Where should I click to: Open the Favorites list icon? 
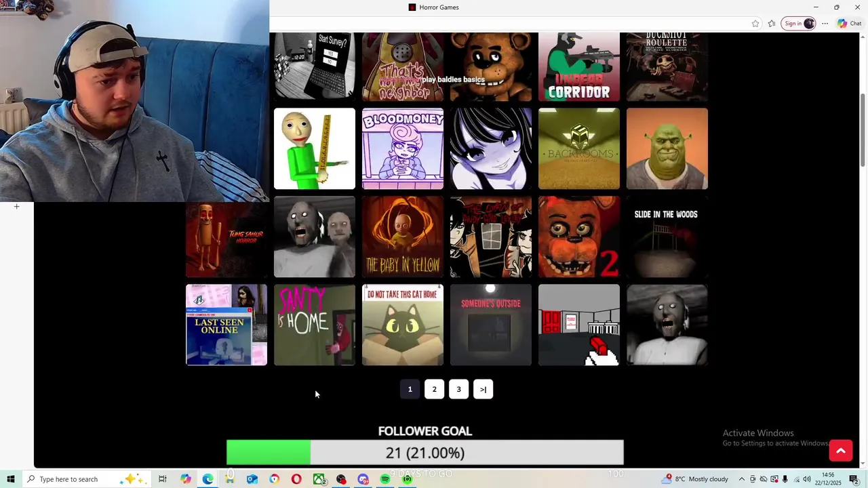(x=772, y=23)
